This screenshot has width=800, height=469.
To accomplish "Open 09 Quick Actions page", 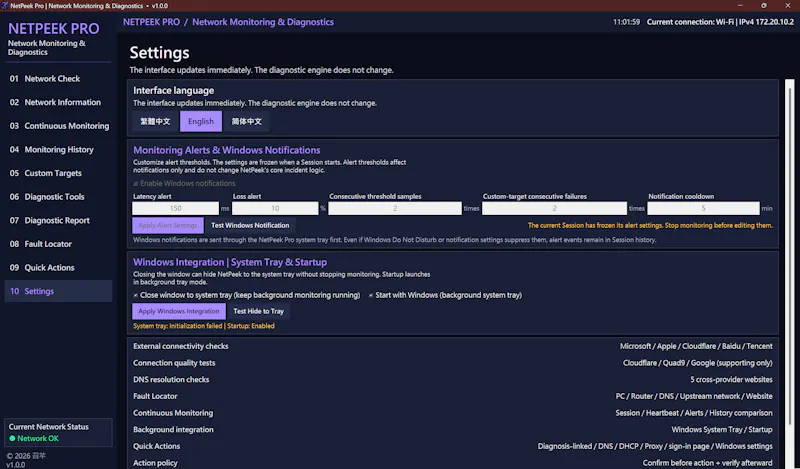I will (x=58, y=267).
